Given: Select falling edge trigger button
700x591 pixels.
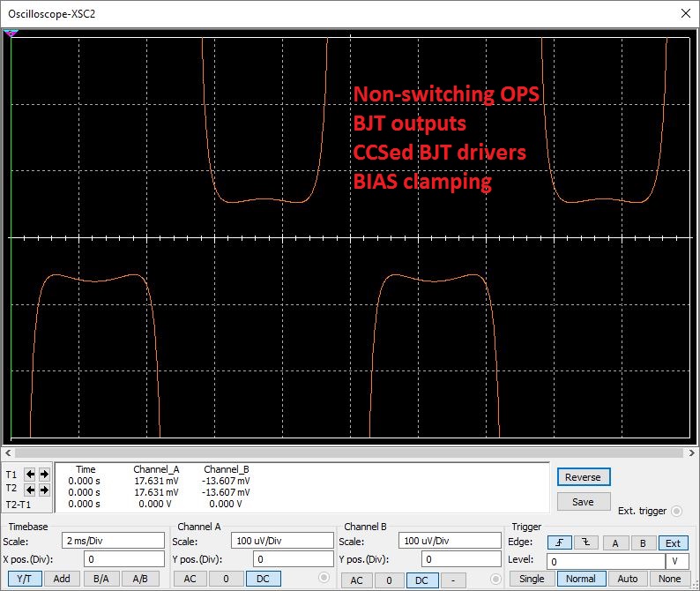Looking at the screenshot, I should point(585,542).
